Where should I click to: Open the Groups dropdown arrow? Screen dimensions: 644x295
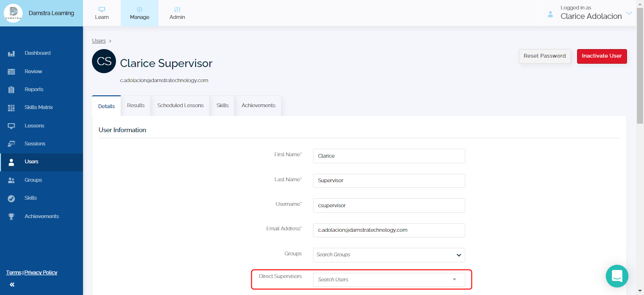coord(459,255)
